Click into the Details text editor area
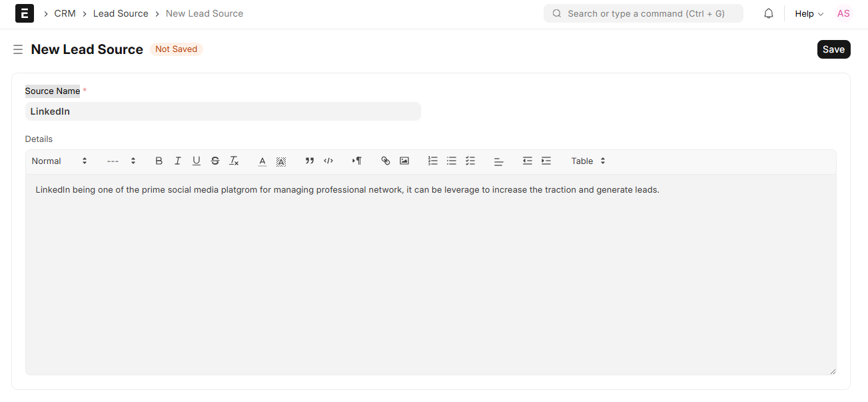Viewport: 868px width, 402px height. pos(431,274)
